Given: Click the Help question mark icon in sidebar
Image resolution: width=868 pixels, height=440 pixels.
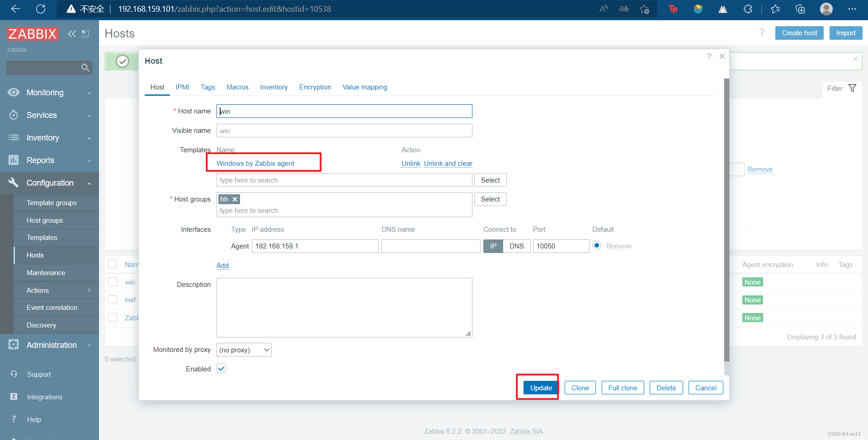Looking at the screenshot, I should (x=14, y=419).
